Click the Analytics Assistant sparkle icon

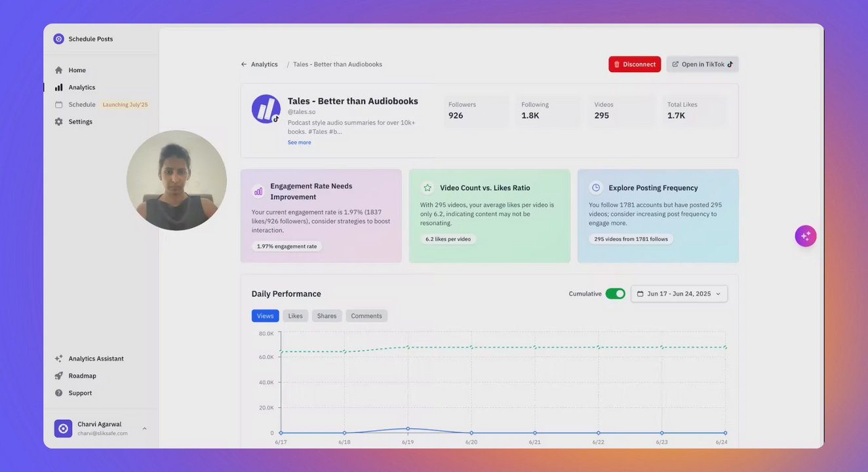[59, 359]
